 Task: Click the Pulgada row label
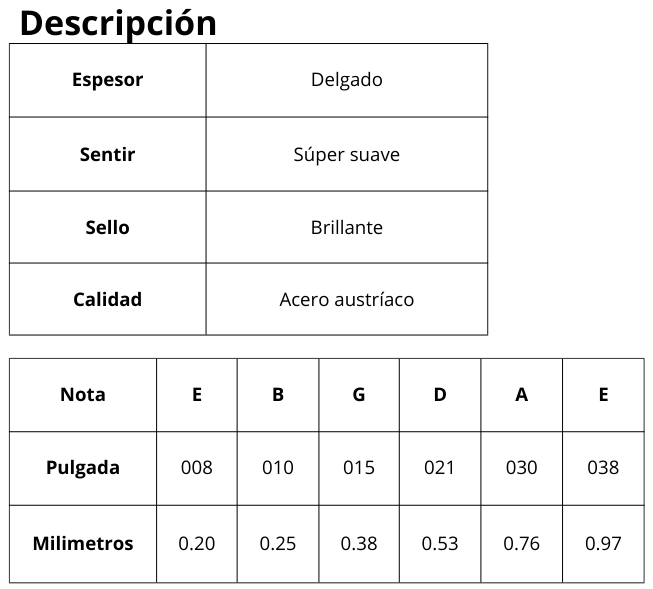click(x=82, y=467)
